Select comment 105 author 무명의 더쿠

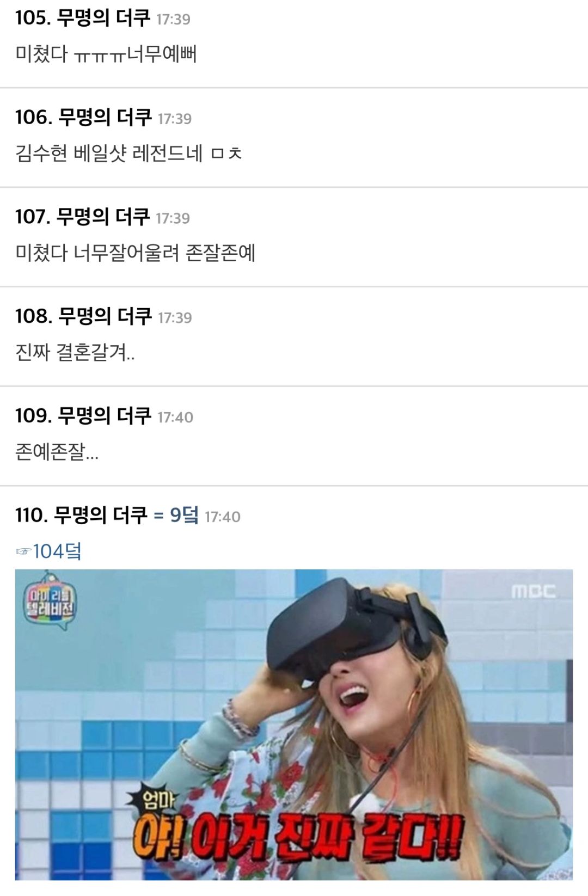click(104, 17)
